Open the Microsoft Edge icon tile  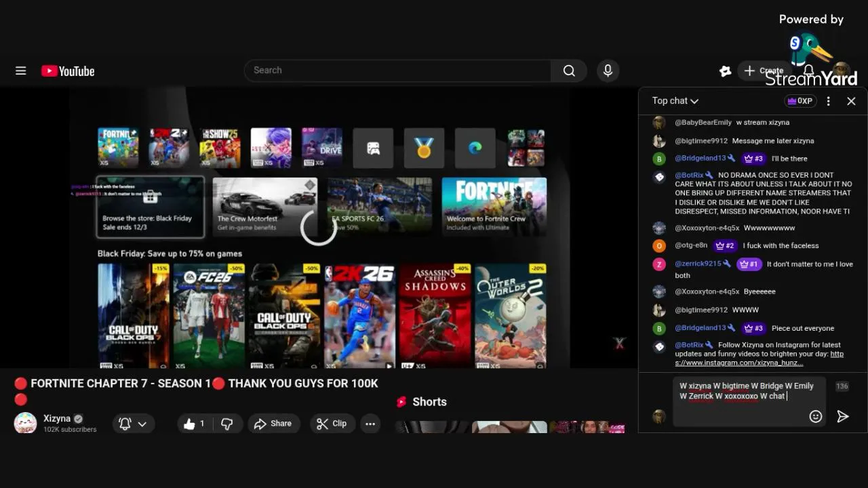[x=475, y=148]
